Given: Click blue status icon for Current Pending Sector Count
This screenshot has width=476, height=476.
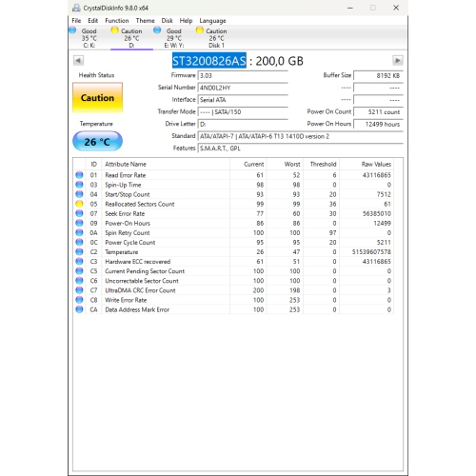Looking at the screenshot, I should pos(79,271).
